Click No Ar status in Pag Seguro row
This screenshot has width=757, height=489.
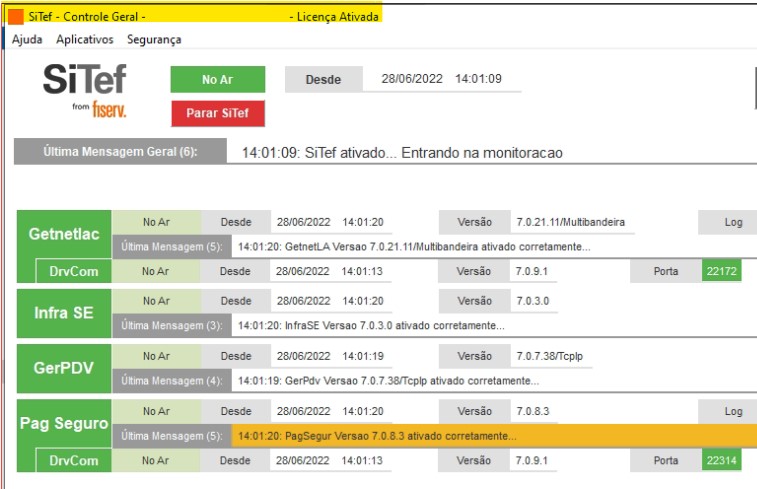pos(156,411)
